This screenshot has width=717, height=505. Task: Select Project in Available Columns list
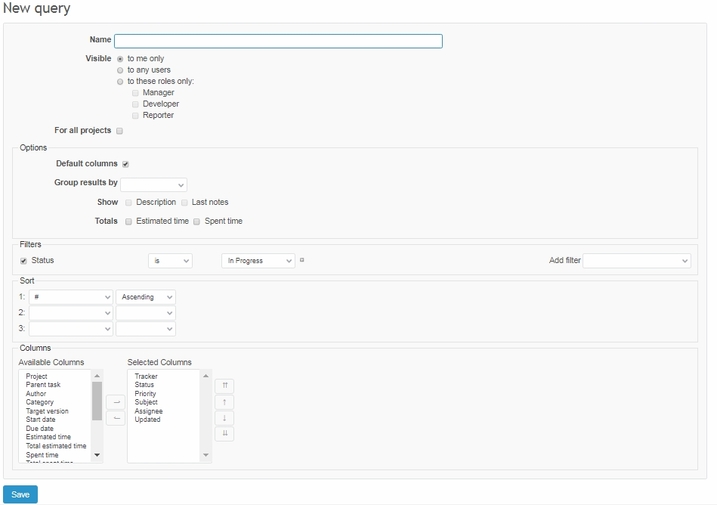tap(37, 377)
